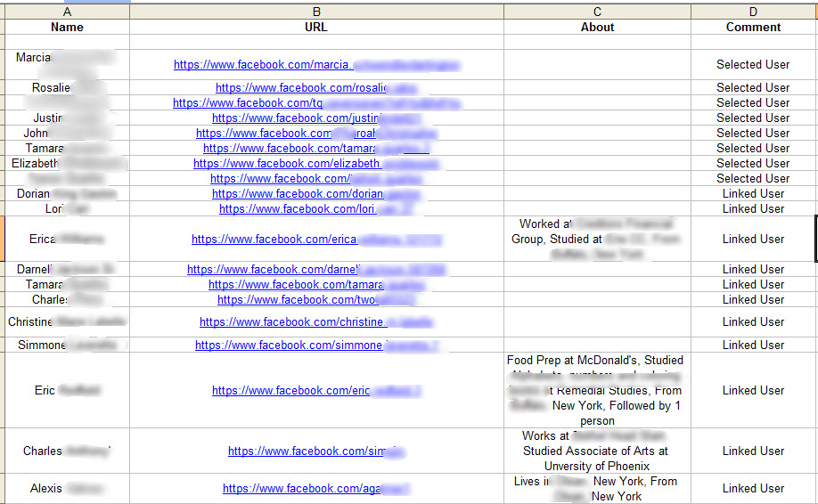Select the Marcia name cell

[x=68, y=65]
